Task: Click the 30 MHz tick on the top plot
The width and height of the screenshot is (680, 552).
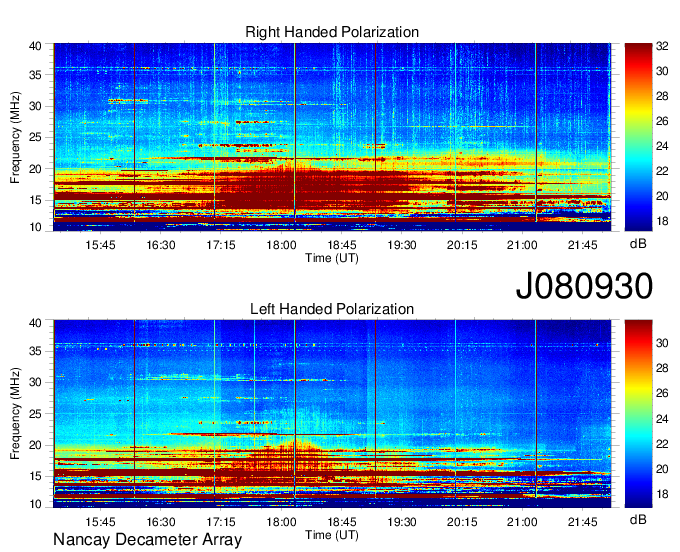Action: (35, 106)
